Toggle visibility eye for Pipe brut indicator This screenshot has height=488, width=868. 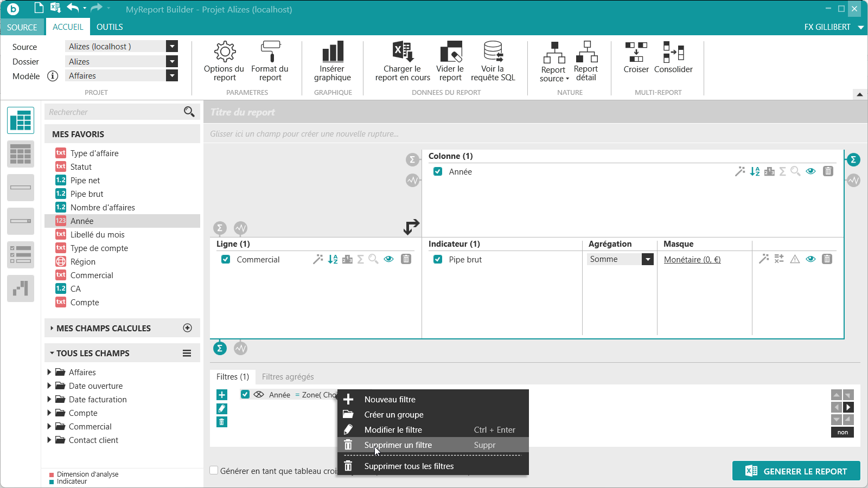pos(810,259)
